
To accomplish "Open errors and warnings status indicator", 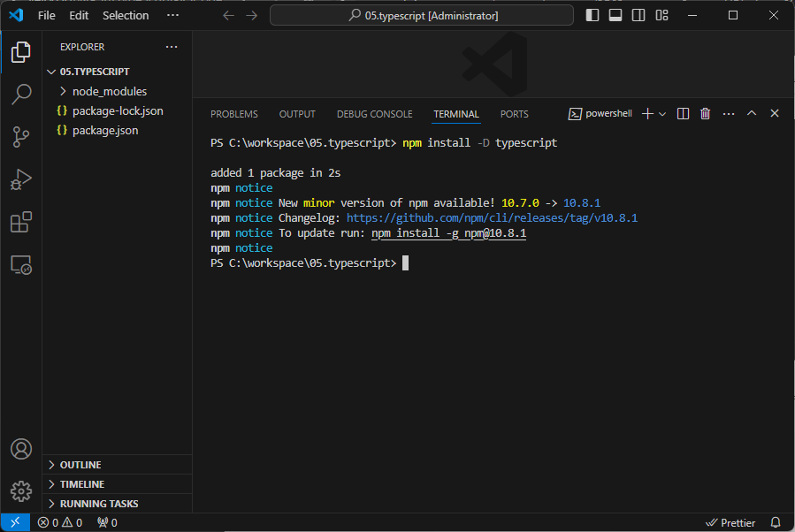I will 60,522.
